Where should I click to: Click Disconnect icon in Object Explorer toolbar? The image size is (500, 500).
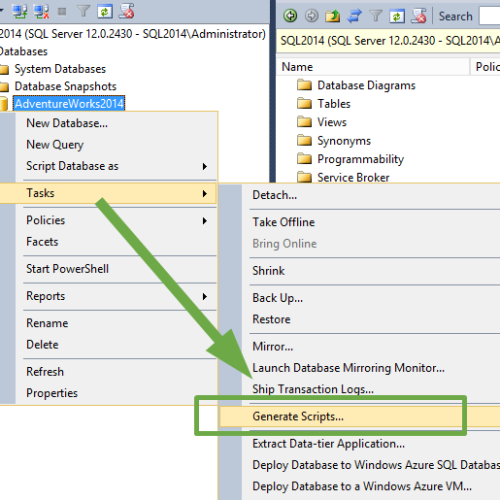click(x=41, y=12)
